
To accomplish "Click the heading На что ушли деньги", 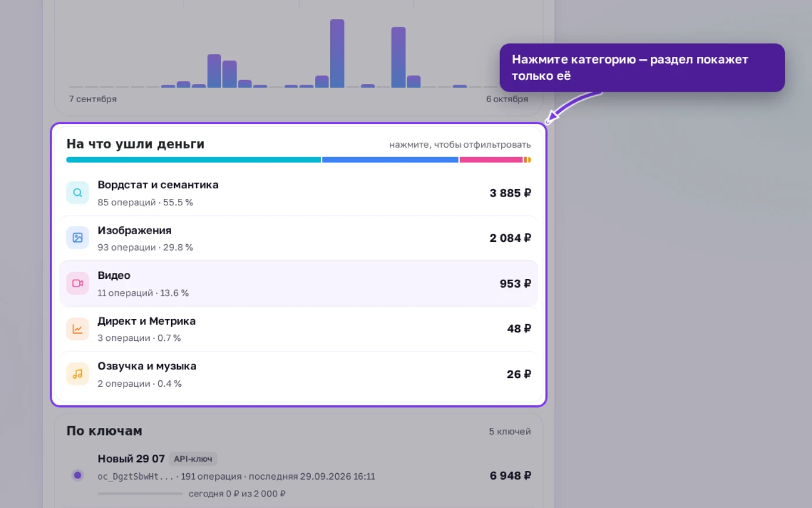I will [135, 144].
